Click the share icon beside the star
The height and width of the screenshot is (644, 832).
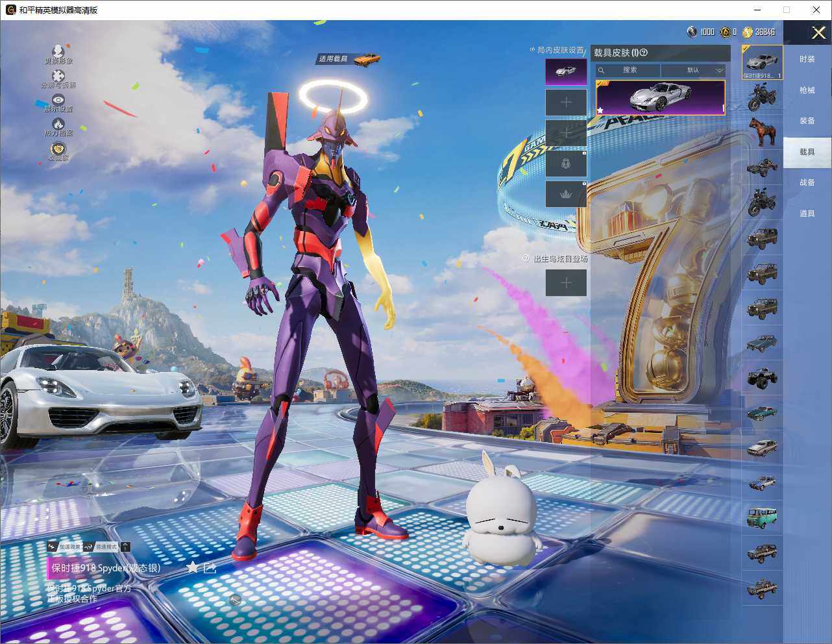(x=210, y=568)
